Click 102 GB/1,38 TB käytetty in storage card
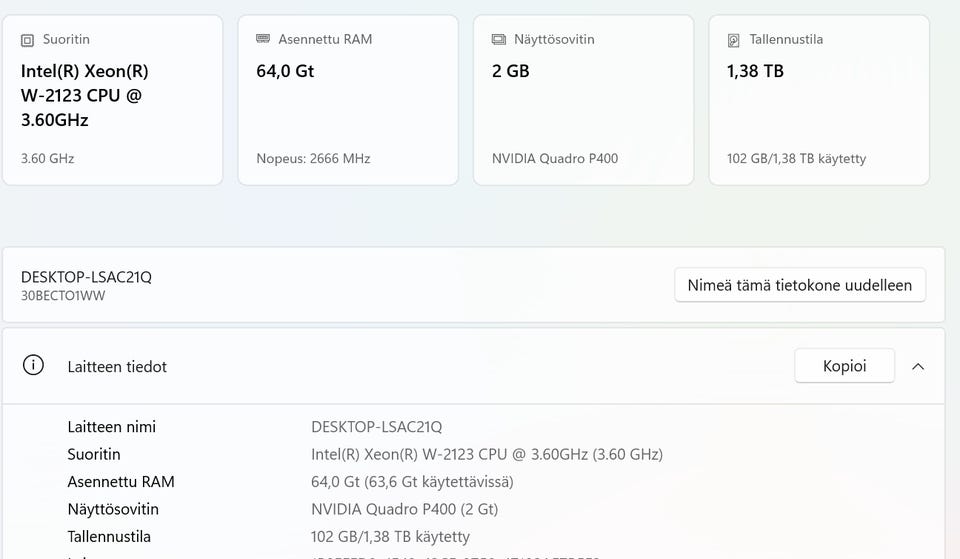 pyautogui.click(x=797, y=159)
